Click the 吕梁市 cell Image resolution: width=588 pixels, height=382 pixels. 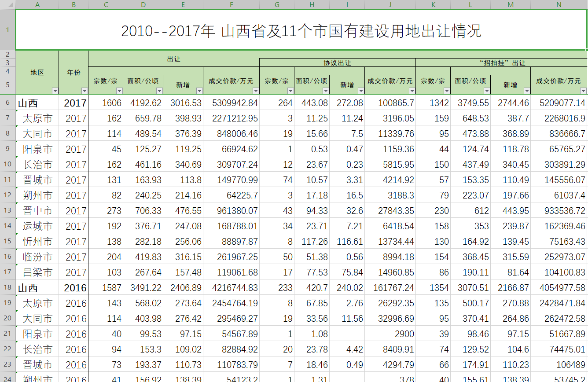[x=37, y=272]
